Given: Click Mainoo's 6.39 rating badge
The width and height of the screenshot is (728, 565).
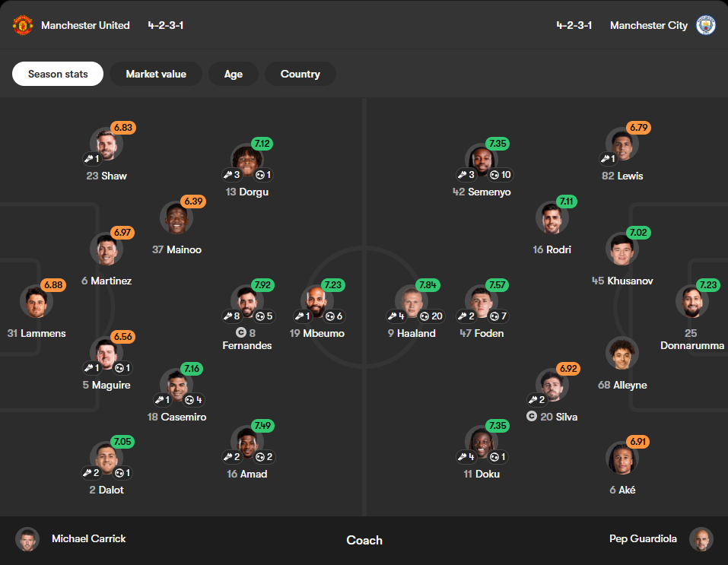Looking at the screenshot, I should 194,201.
